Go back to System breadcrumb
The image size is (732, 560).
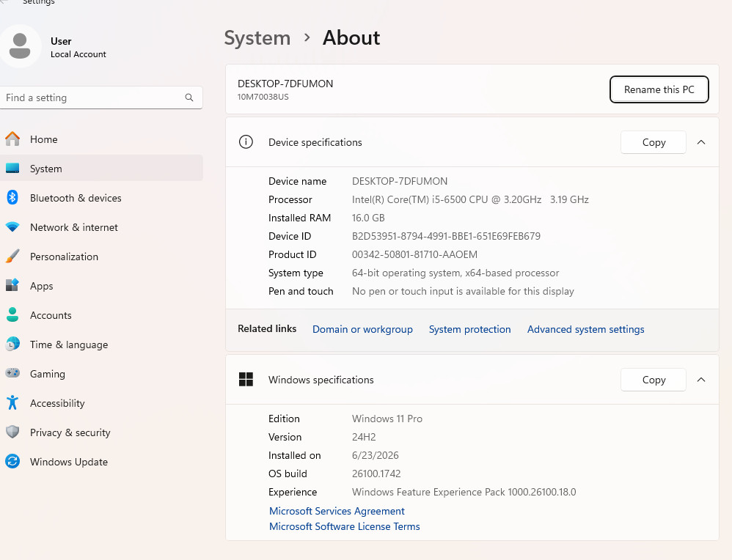(257, 38)
